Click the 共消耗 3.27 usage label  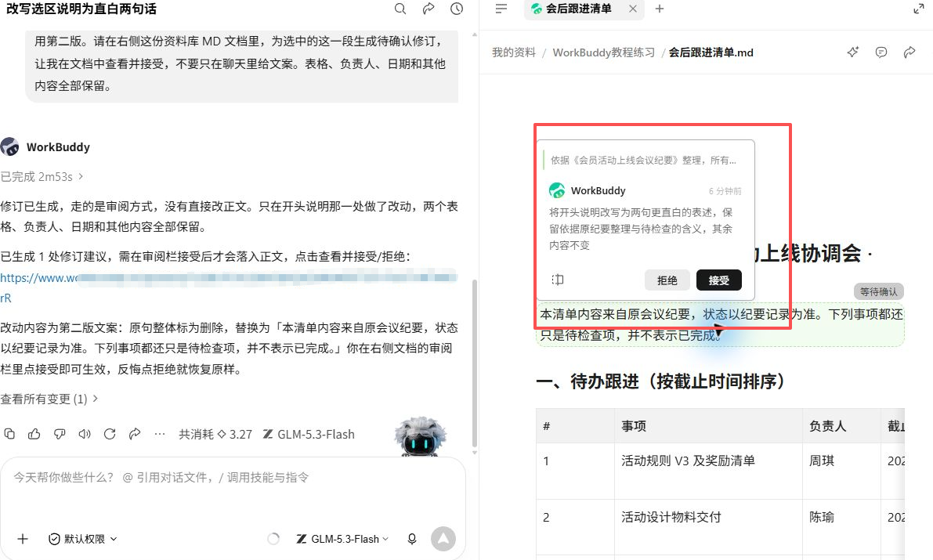(x=215, y=435)
